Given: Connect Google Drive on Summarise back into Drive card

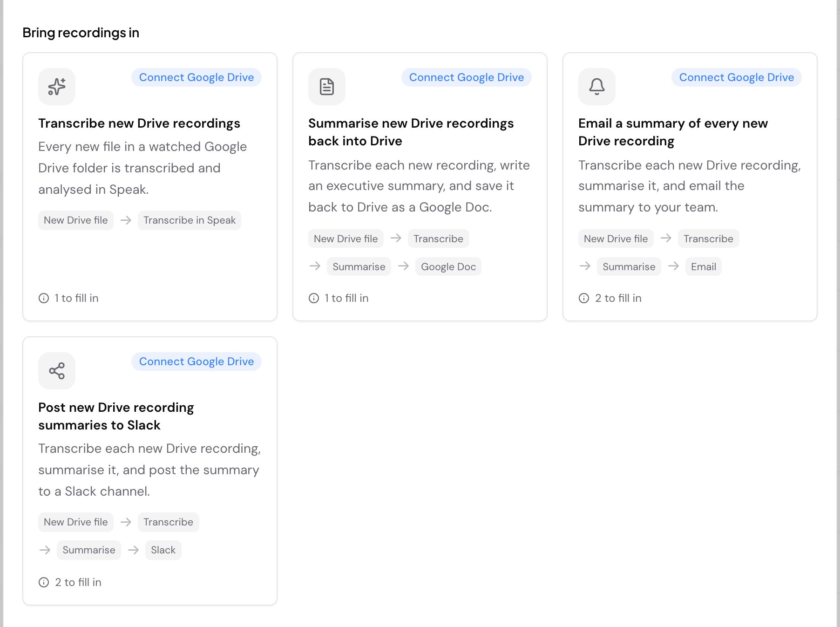Looking at the screenshot, I should pyautogui.click(x=467, y=77).
